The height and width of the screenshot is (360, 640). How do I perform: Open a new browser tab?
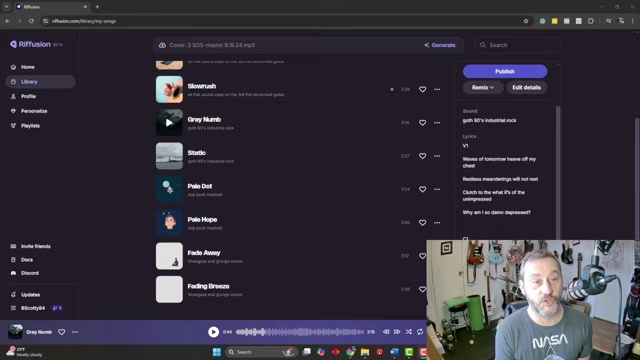(x=97, y=7)
